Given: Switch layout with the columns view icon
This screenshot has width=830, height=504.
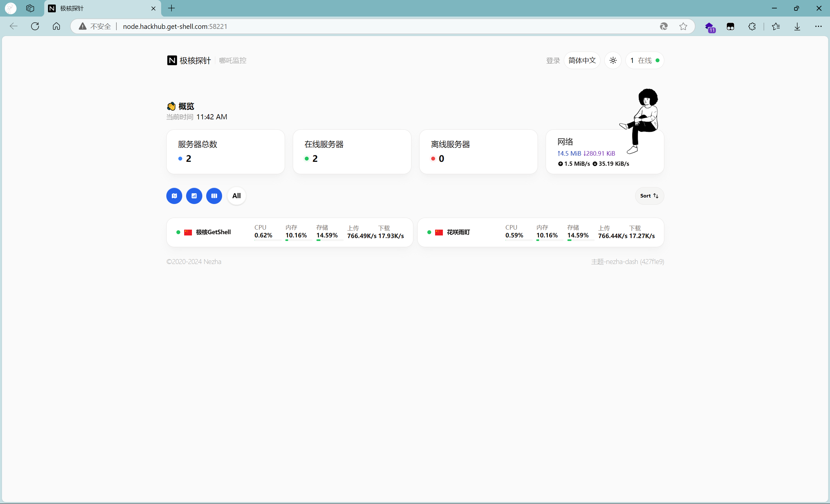Looking at the screenshot, I should click(x=214, y=196).
